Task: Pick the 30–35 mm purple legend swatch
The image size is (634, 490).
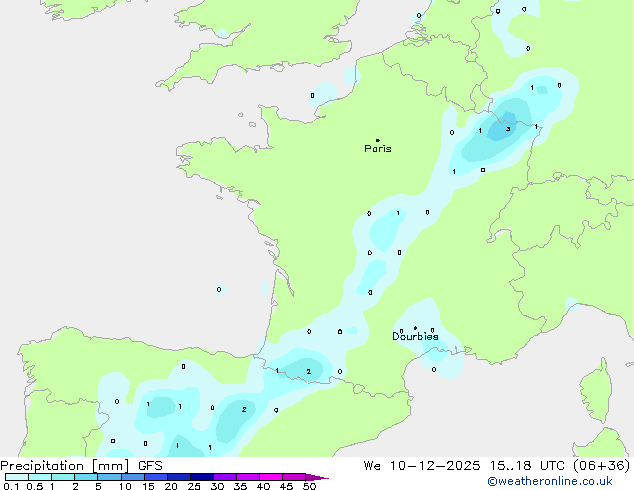Action: pyautogui.click(x=225, y=477)
